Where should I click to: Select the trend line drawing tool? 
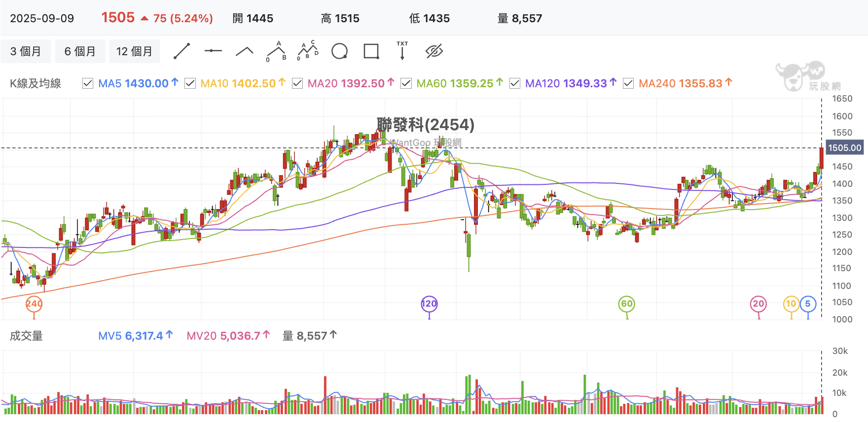point(181,51)
